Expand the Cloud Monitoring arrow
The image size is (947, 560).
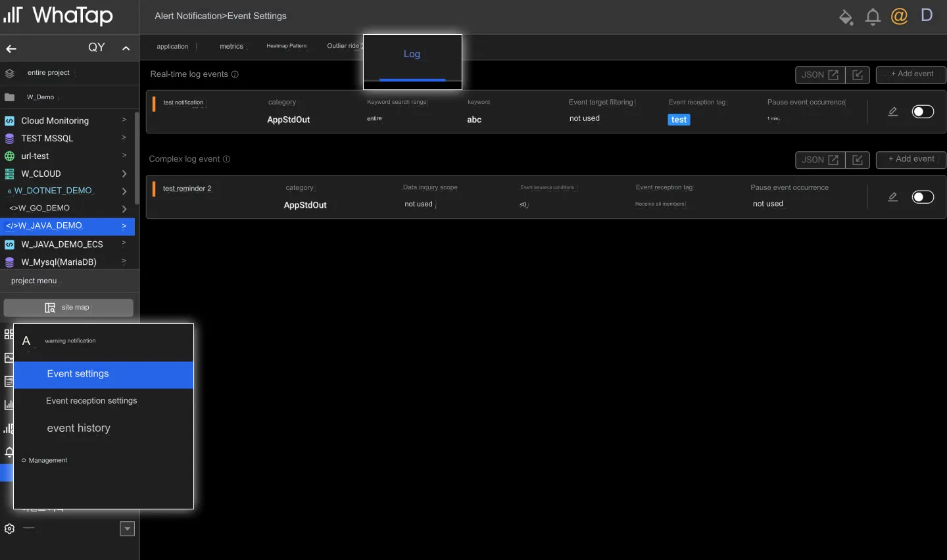point(124,120)
